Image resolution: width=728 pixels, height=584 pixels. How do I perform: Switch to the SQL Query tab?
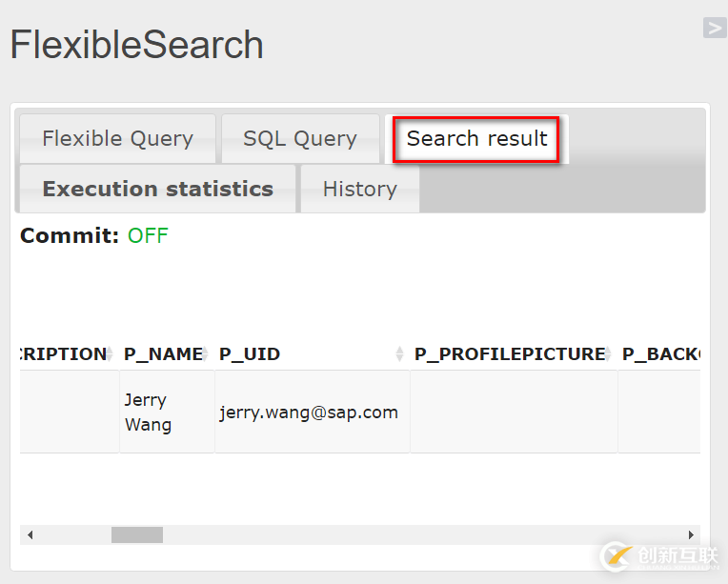tap(300, 139)
